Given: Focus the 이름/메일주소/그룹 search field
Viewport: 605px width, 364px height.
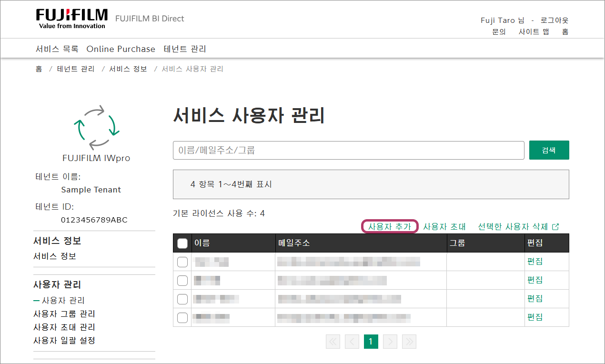Looking at the screenshot, I should (x=348, y=150).
